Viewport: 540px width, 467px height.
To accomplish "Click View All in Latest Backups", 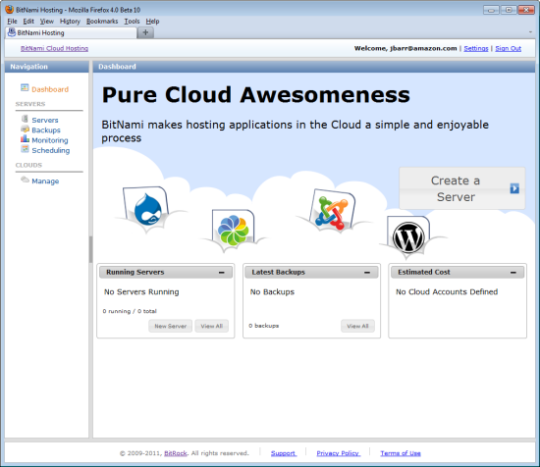I will click(x=357, y=326).
